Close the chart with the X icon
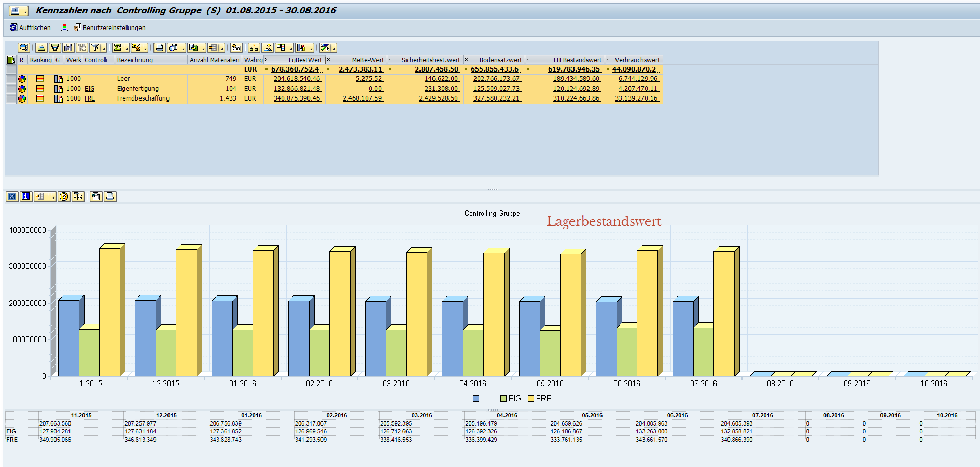The height and width of the screenshot is (467, 980). point(12,196)
